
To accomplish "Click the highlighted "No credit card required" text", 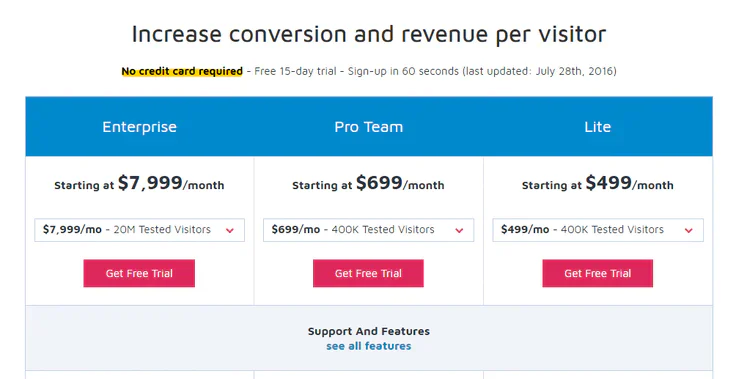I will pos(182,71).
